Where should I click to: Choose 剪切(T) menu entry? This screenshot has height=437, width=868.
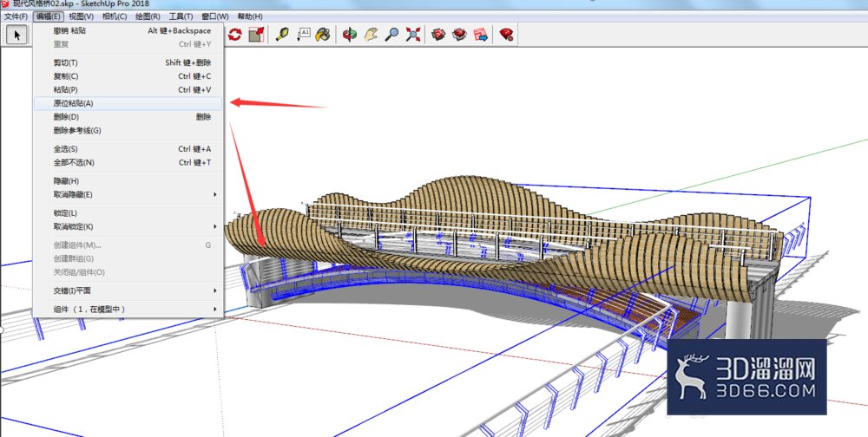[x=128, y=62]
